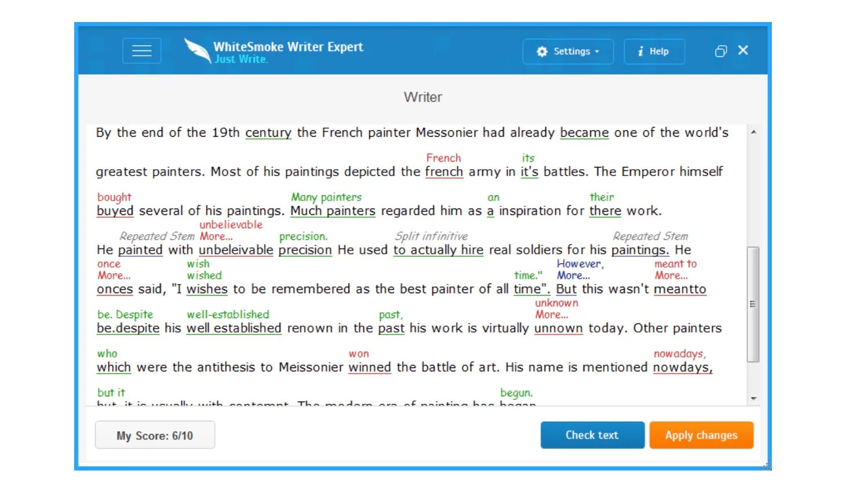Click the scrollbar down arrow
This screenshot has width=868, height=496.
[x=753, y=398]
